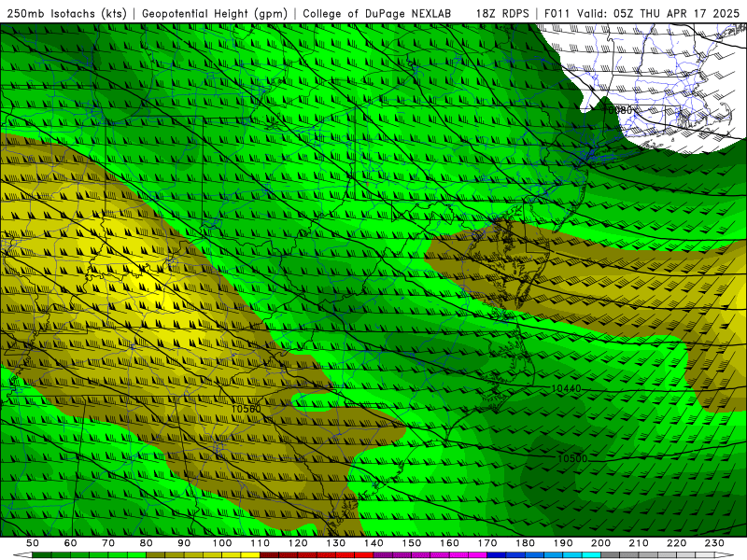This screenshot has width=747, height=560.
Task: Click the 110 kt legend value
Action: click(x=261, y=543)
